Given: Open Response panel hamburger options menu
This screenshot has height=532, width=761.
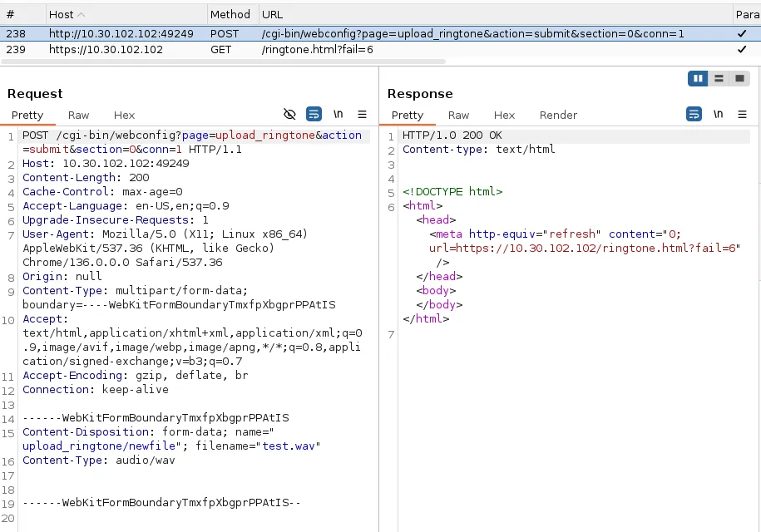Looking at the screenshot, I should pyautogui.click(x=742, y=115).
